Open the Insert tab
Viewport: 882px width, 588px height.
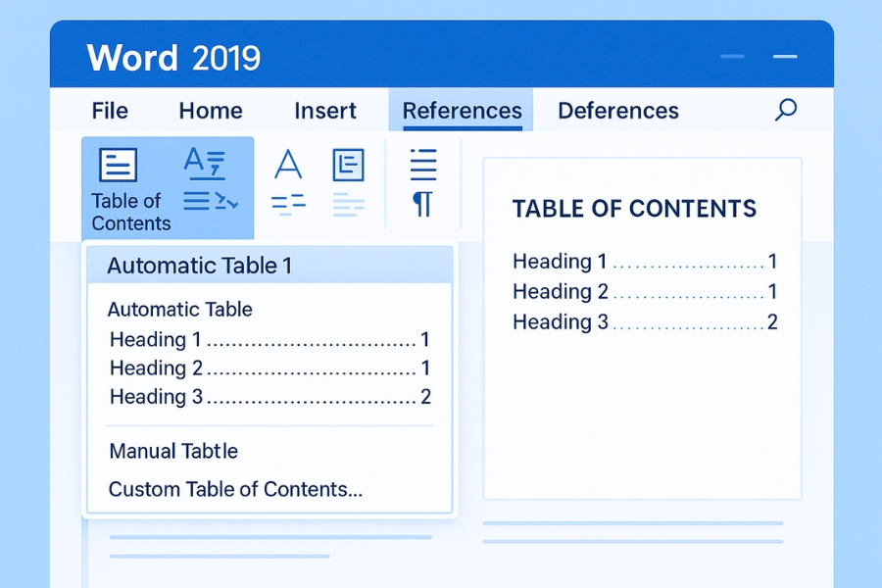(x=325, y=111)
